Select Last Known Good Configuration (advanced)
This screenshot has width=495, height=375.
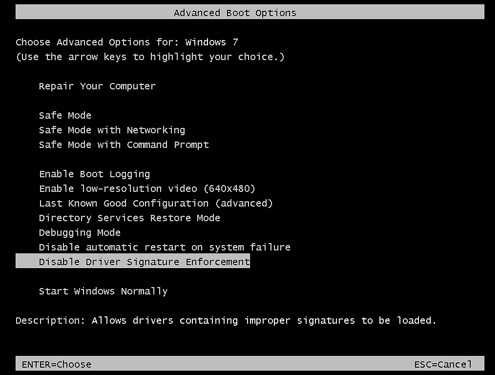point(156,203)
